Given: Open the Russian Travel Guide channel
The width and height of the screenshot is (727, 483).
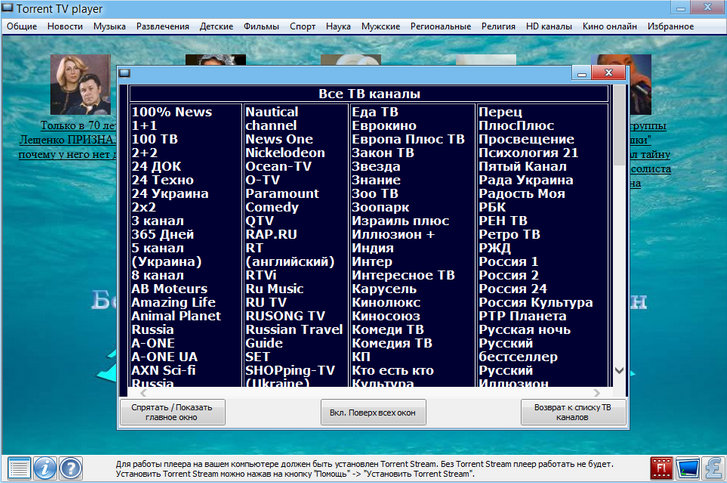Looking at the screenshot, I should (x=294, y=337).
